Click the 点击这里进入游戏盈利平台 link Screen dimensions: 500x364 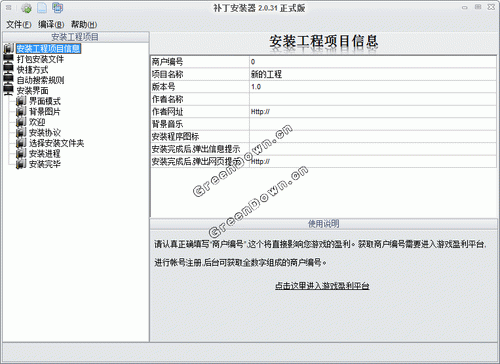click(322, 286)
